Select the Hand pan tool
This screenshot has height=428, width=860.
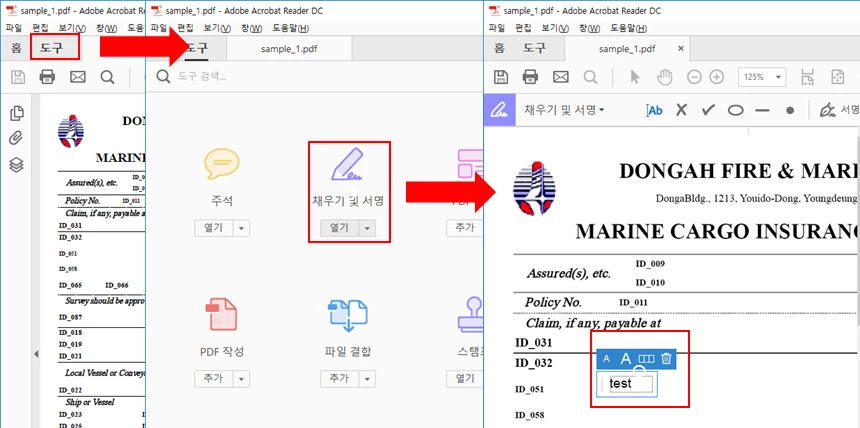coord(665,77)
